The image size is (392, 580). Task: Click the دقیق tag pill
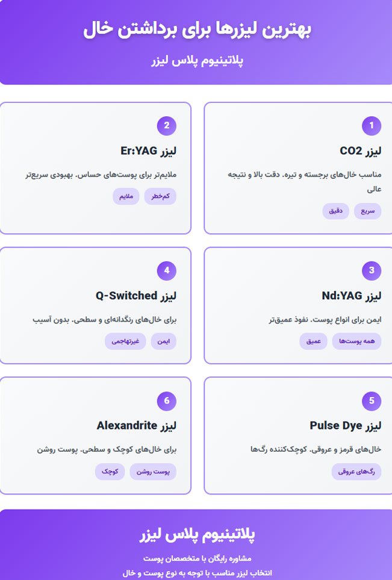(x=335, y=211)
